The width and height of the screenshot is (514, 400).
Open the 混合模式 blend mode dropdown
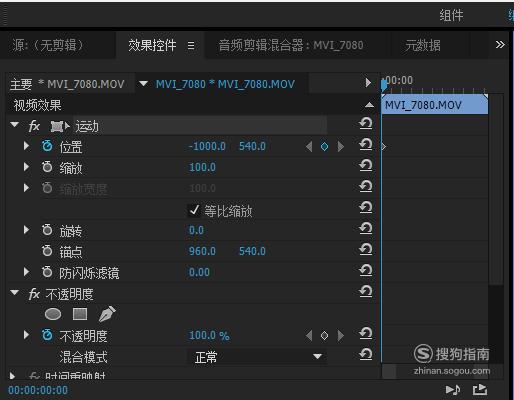(x=257, y=357)
